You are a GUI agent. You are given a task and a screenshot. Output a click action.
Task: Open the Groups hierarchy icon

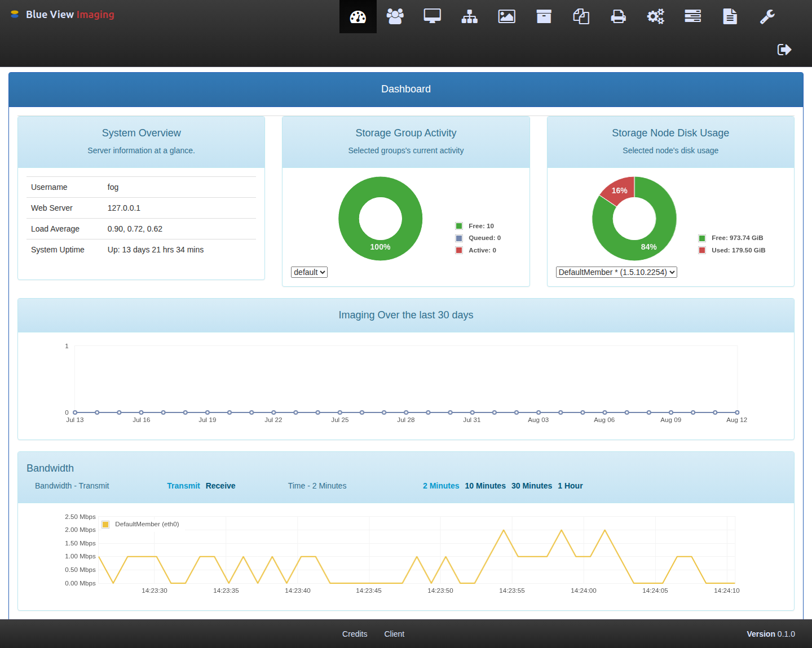pyautogui.click(x=470, y=17)
